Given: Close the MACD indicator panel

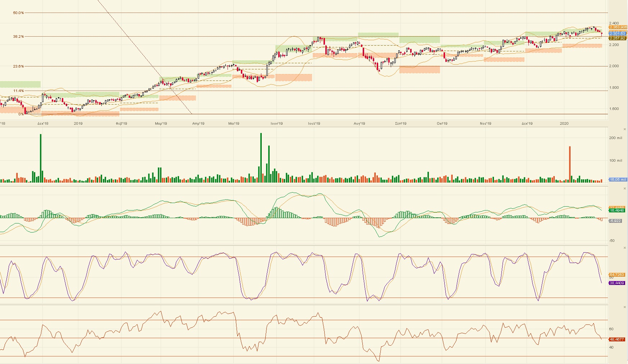Looking at the screenshot, I should click(625, 188).
